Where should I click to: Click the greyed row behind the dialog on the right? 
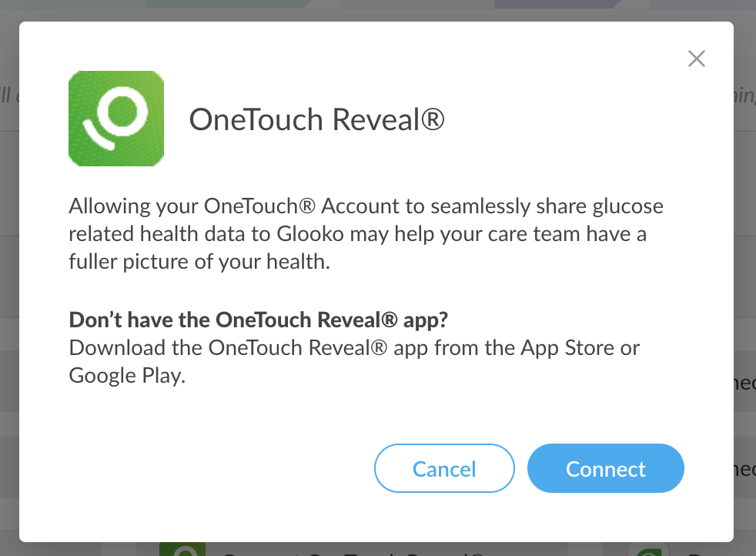click(x=745, y=380)
